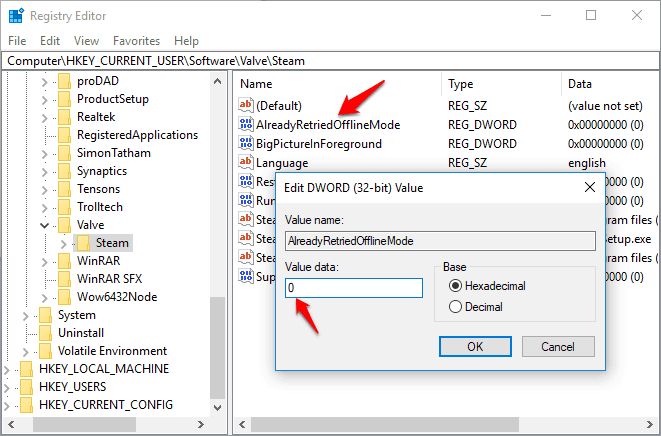Select the Wow6432Node folder icon
This screenshot has width=661, height=436.
(64, 297)
